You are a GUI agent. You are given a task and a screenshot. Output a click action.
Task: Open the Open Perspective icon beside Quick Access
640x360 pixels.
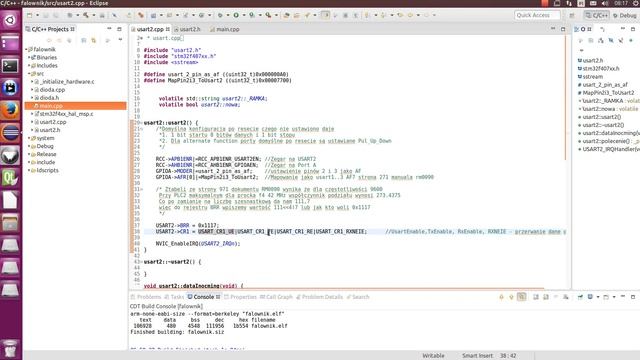[x=572, y=15]
